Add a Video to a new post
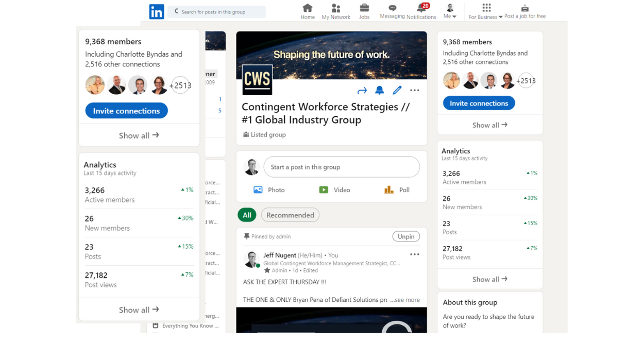The width and height of the screenshot is (644, 345). pos(334,190)
